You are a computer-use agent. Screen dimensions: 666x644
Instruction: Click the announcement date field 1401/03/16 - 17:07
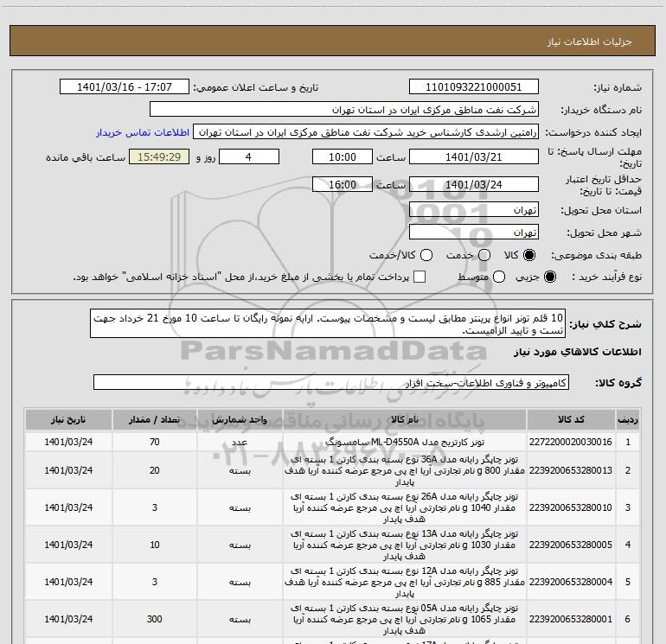[125, 86]
